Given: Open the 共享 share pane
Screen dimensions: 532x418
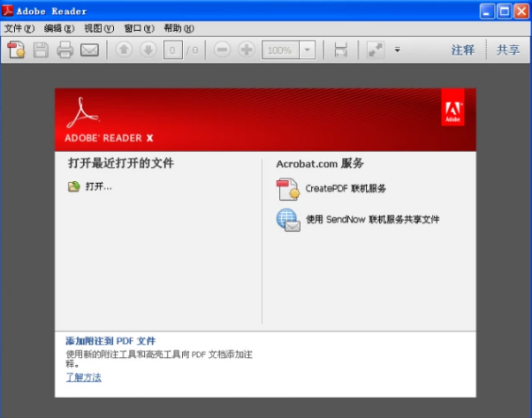Looking at the screenshot, I should tap(508, 50).
